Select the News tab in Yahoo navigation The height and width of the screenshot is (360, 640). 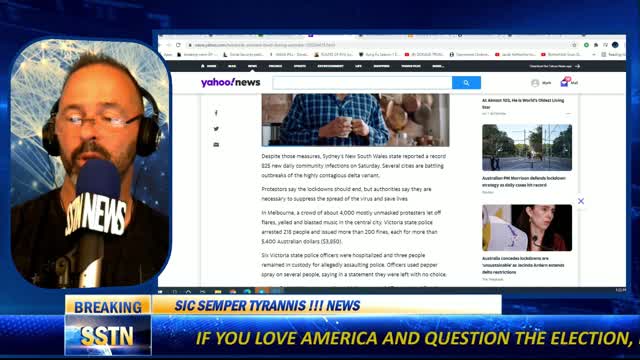pos(252,66)
